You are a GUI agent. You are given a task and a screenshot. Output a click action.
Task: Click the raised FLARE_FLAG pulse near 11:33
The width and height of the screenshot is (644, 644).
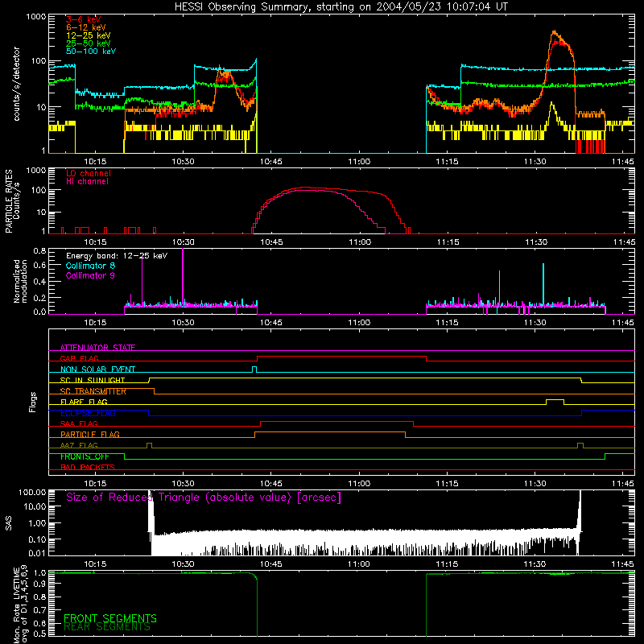tap(555, 399)
